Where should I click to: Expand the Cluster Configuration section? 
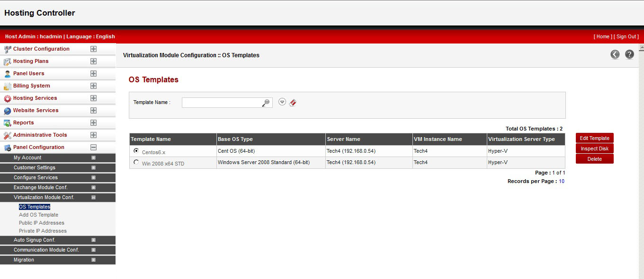[x=93, y=49]
